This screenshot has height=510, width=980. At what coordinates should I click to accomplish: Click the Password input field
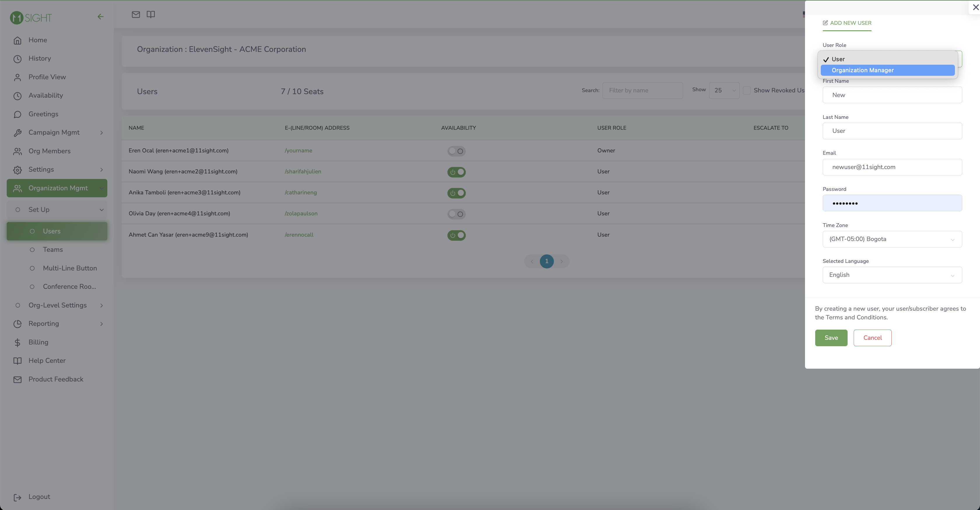892,203
